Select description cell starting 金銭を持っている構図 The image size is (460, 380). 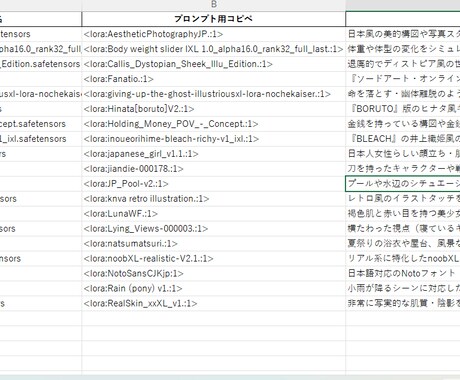coord(403,124)
